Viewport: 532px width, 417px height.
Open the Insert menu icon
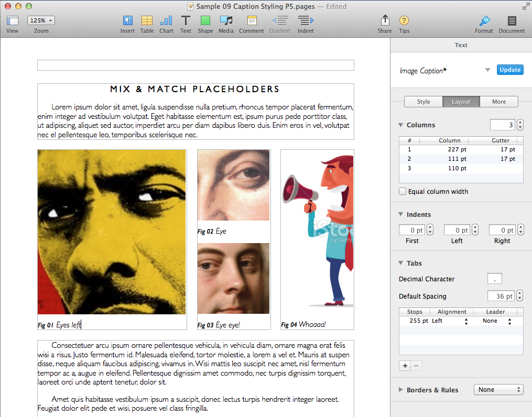tap(127, 21)
